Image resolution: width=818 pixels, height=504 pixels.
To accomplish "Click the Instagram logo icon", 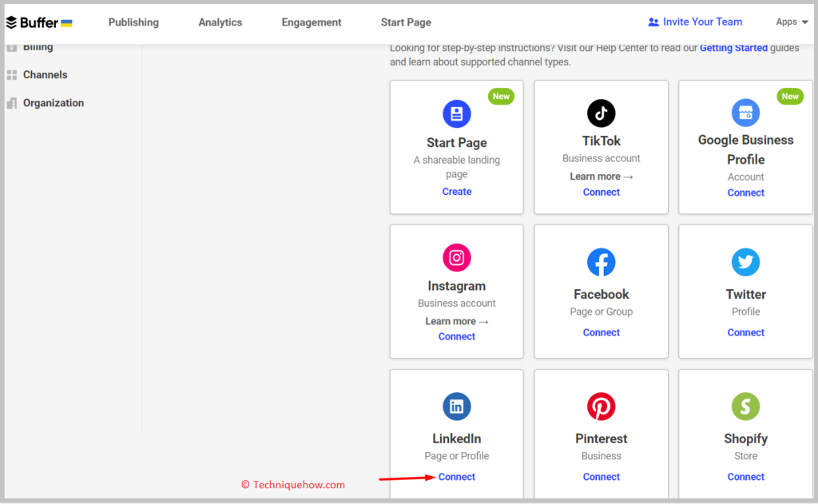I will tap(456, 257).
